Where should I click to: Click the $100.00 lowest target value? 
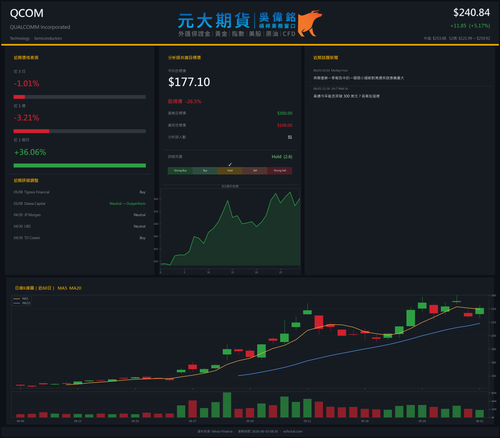point(285,125)
